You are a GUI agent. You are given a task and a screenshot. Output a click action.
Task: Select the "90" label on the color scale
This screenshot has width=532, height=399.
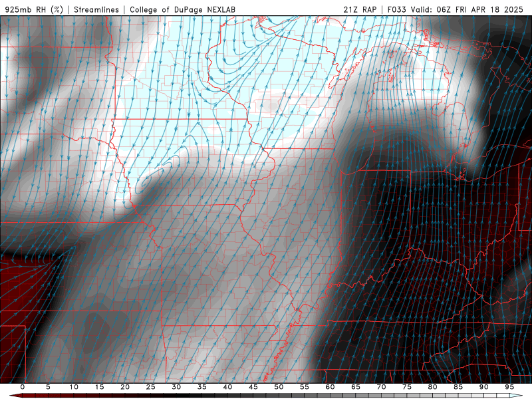pyautogui.click(x=484, y=387)
